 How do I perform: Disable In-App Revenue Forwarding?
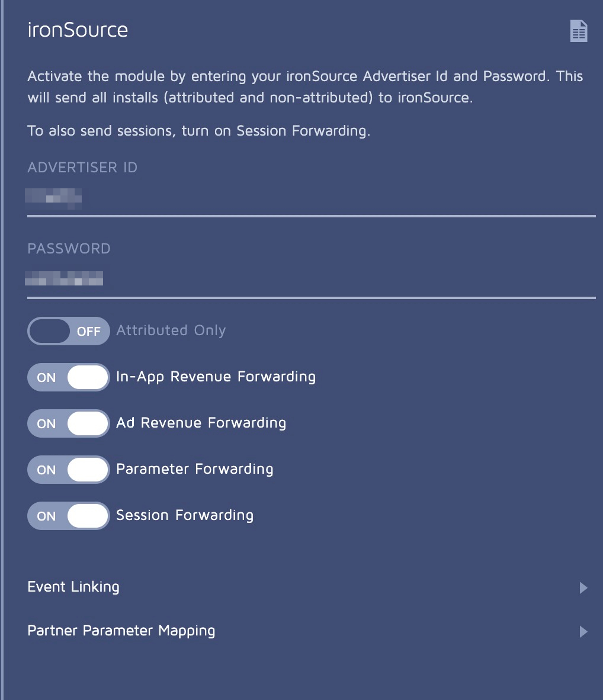point(68,377)
